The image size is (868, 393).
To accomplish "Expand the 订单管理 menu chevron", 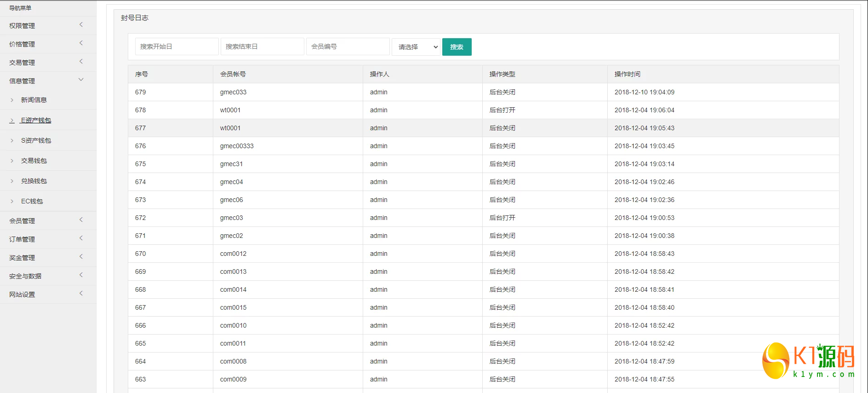I will click(81, 238).
